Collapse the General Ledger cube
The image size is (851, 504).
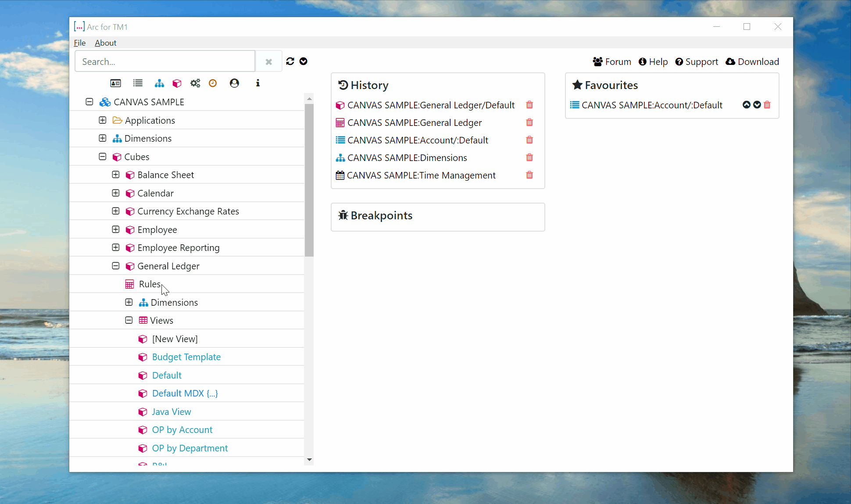pyautogui.click(x=116, y=266)
